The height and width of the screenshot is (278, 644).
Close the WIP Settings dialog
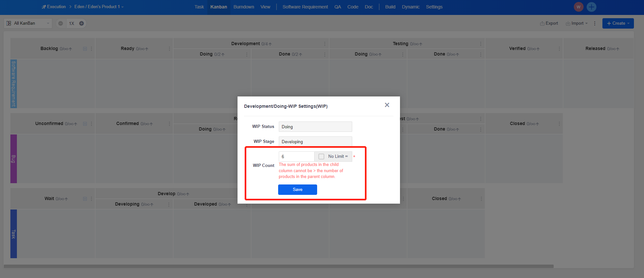[x=387, y=105]
